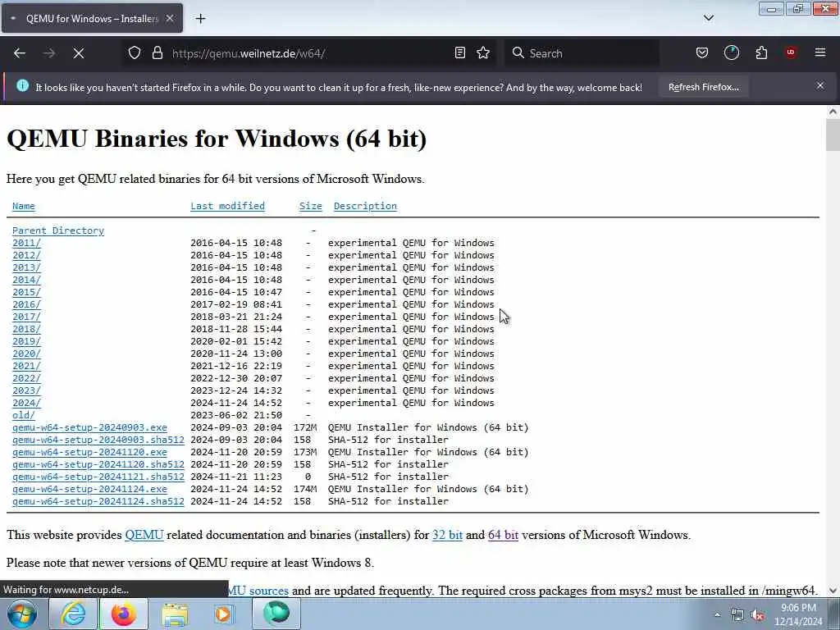
Task: Open Windows Explorer from taskbar
Action: (x=175, y=614)
